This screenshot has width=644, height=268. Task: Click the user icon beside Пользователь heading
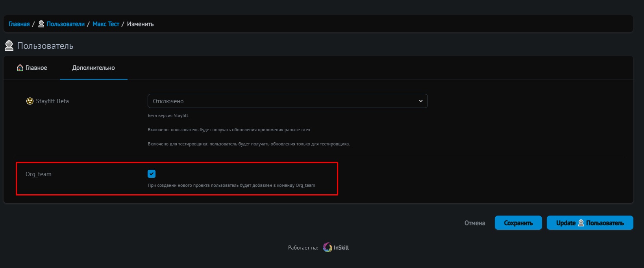click(x=9, y=46)
